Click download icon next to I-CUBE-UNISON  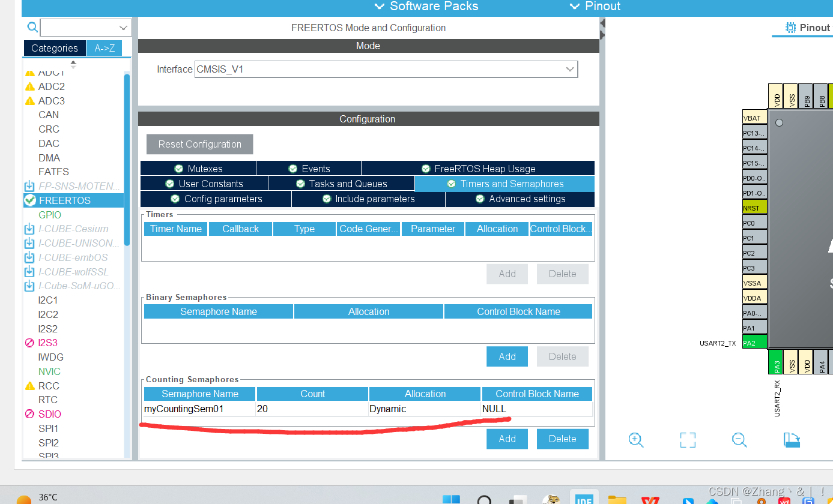(x=29, y=243)
